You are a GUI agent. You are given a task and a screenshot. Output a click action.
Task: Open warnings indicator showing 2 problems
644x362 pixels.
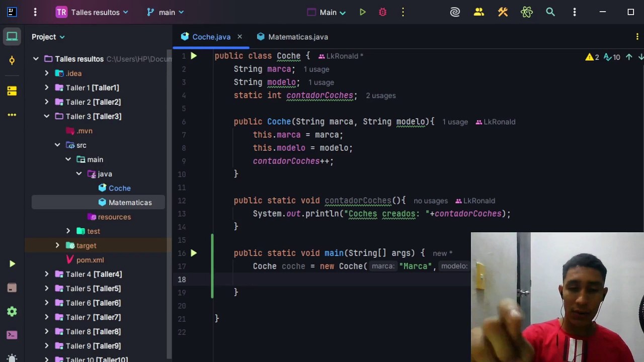click(592, 57)
